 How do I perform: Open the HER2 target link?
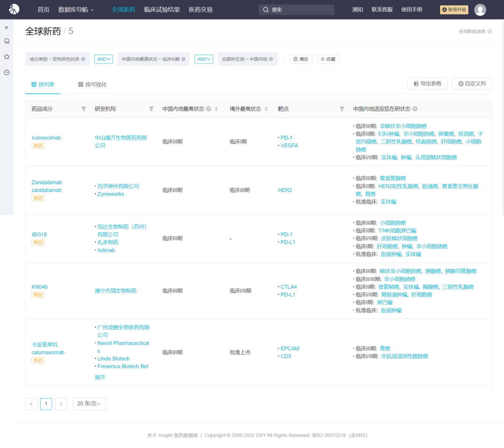pos(285,190)
